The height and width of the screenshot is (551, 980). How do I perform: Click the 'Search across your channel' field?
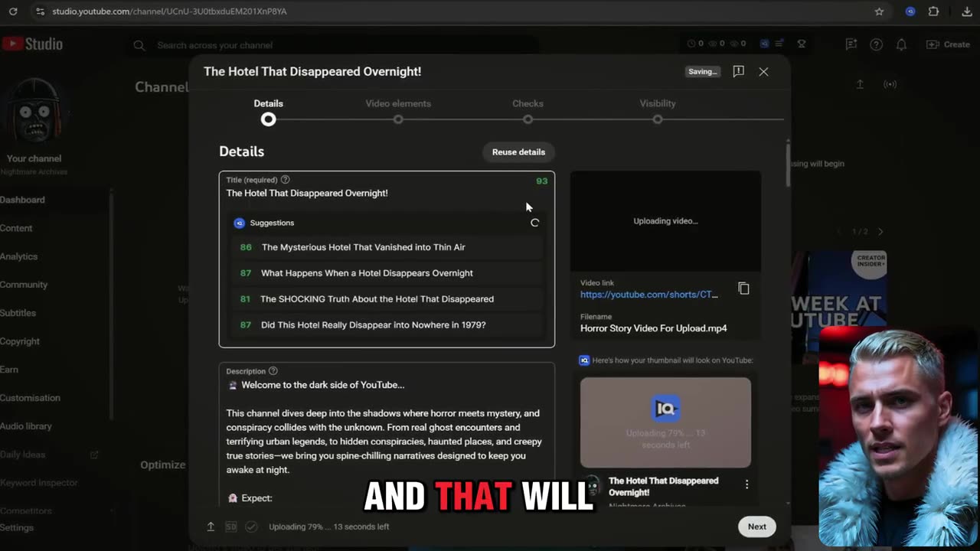pyautogui.click(x=333, y=45)
